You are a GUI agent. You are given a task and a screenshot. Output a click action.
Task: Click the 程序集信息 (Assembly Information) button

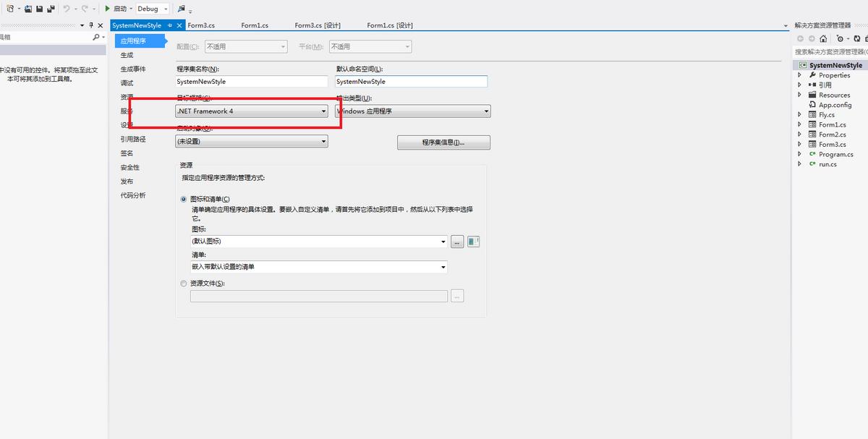443,142
